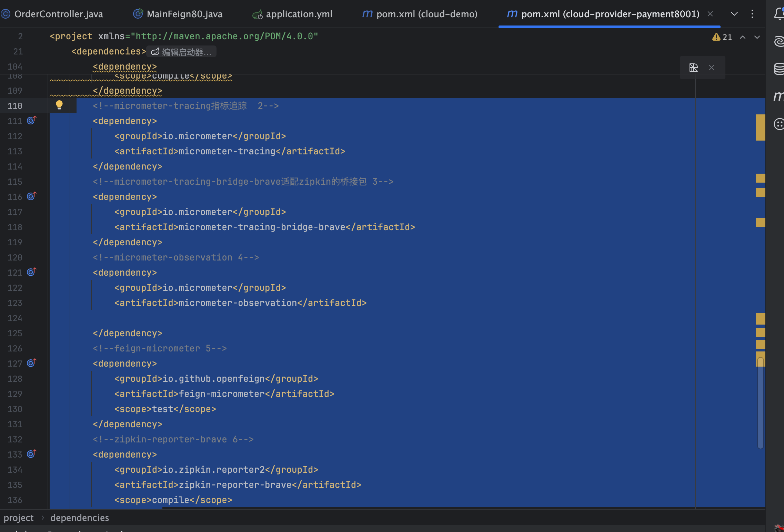Switch to OrderController.java tab
Image resolution: width=784 pixels, height=532 pixels.
pos(58,14)
